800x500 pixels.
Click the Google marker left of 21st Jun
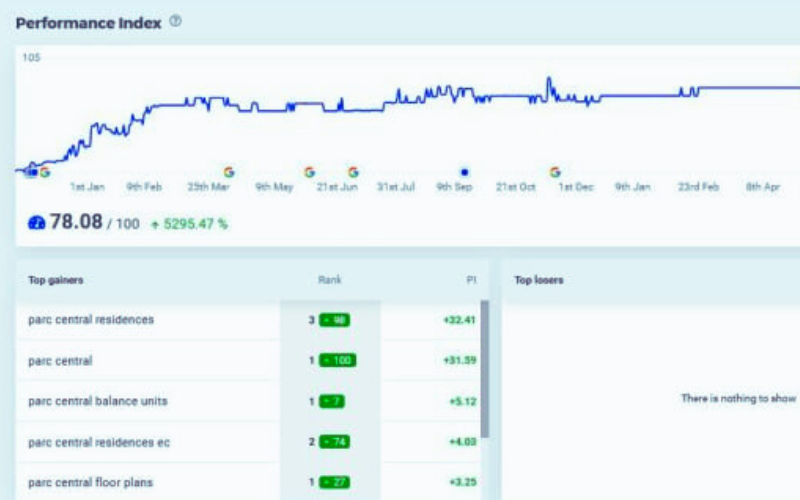pyautogui.click(x=309, y=172)
